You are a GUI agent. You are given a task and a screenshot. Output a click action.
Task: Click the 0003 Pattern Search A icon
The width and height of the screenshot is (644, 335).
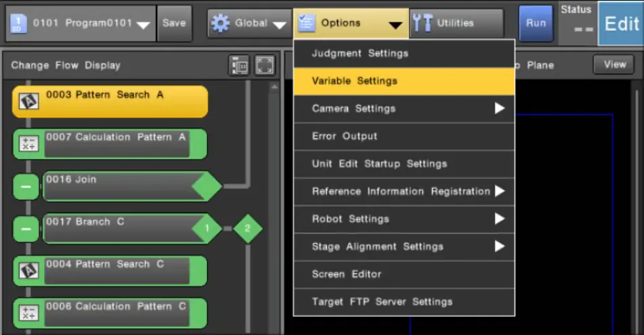pos(28,101)
